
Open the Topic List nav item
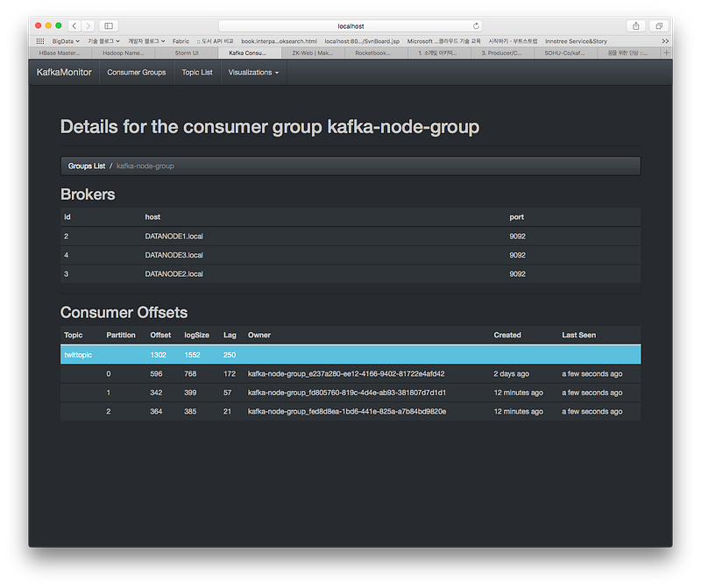[x=197, y=73]
